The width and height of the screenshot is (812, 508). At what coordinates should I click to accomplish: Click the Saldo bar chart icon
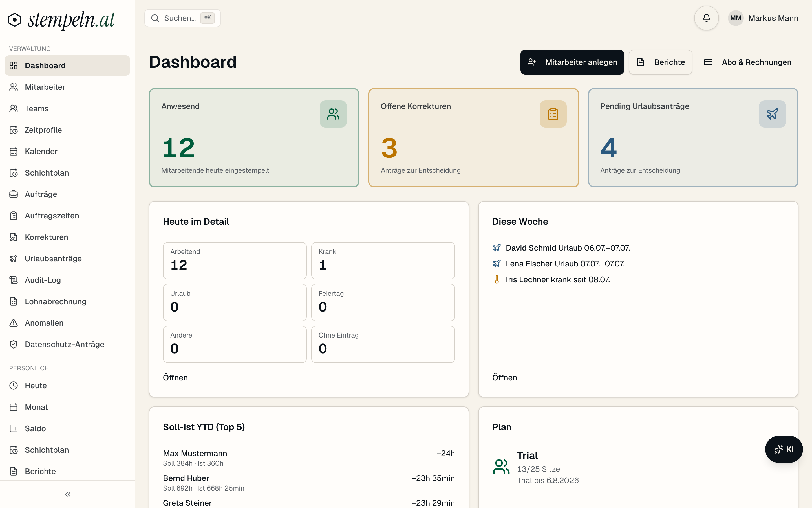[14, 428]
